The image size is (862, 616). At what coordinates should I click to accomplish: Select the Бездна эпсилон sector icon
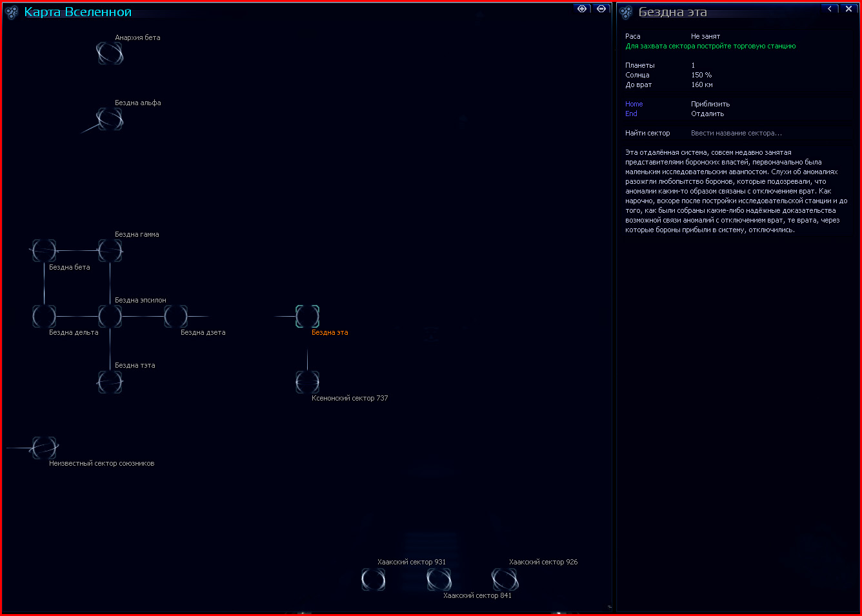click(110, 317)
